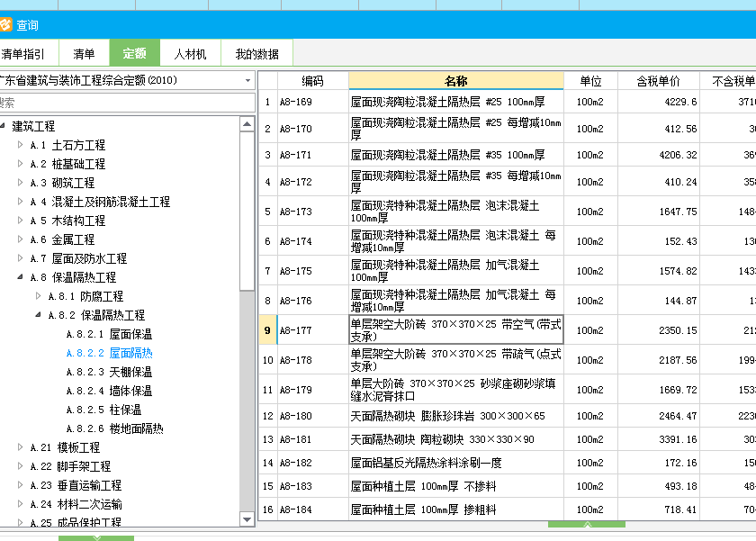Expand the A.8.1 防腐工程 node
Image resolution: width=756 pixels, height=541 pixels.
(38, 295)
